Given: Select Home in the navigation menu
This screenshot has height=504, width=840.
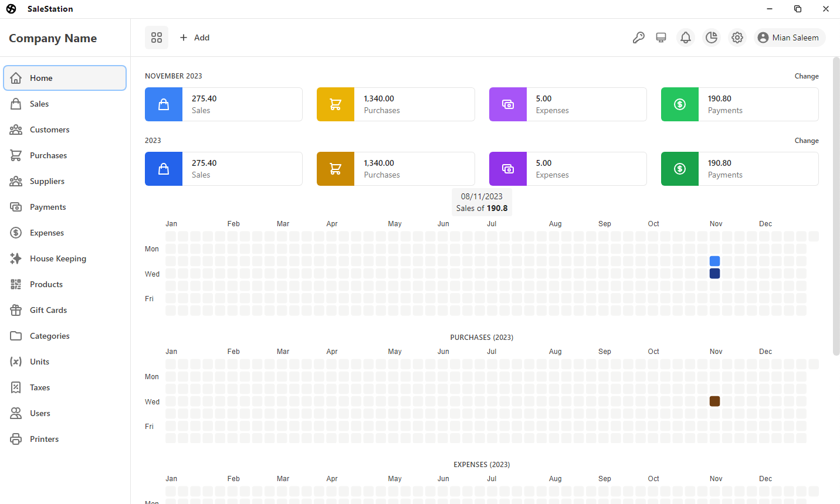Looking at the screenshot, I should tap(41, 77).
